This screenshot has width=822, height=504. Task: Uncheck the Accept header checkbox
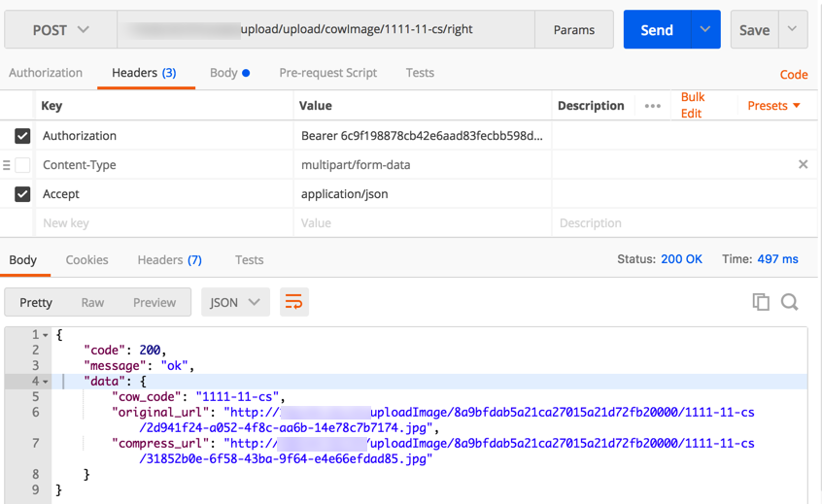(22, 194)
